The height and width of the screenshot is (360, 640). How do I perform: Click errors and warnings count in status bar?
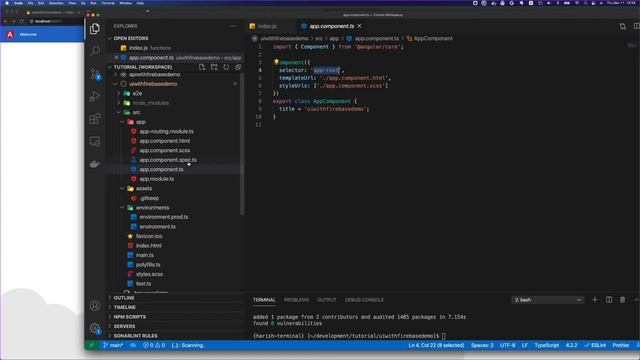point(154,345)
